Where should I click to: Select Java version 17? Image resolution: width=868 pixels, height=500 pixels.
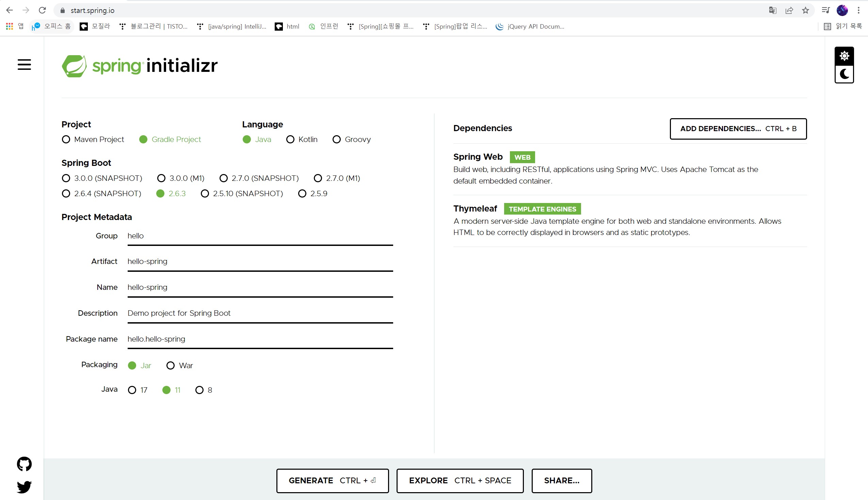point(132,390)
